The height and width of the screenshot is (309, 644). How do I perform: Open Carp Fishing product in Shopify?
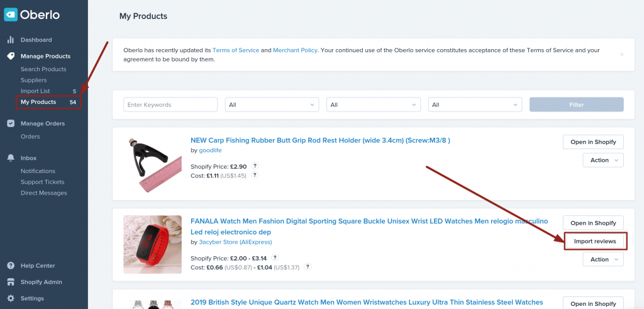click(x=593, y=142)
